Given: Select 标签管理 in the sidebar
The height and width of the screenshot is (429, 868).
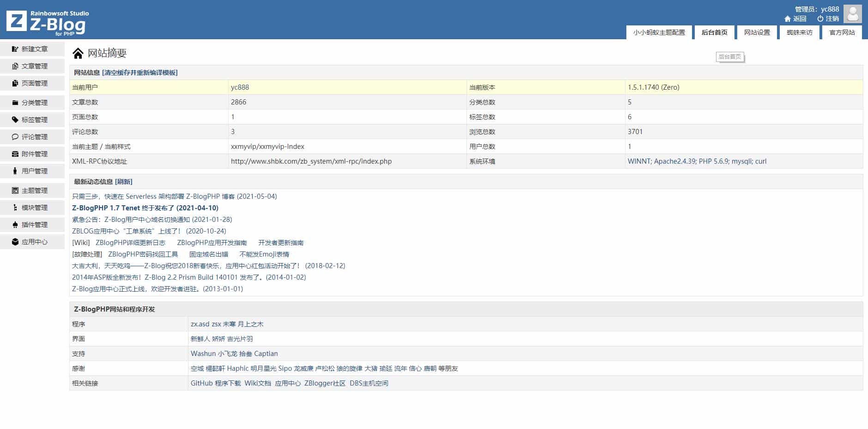Looking at the screenshot, I should coord(32,120).
